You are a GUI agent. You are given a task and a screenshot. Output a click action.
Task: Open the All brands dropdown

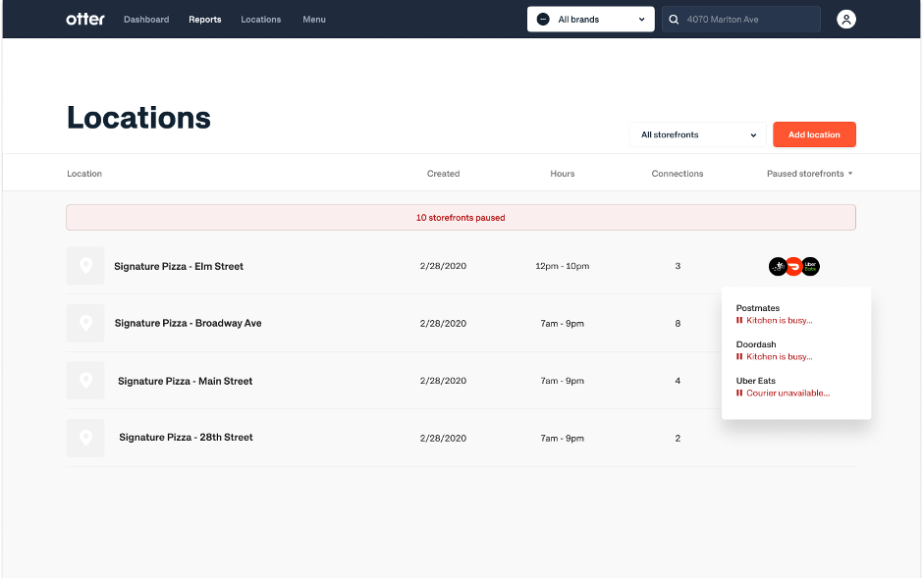tap(590, 20)
